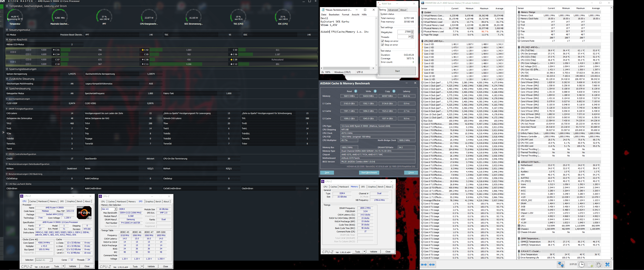644x270 pixels.
Task: Toggle Stop on error checkbox
Action: [x=382, y=45]
